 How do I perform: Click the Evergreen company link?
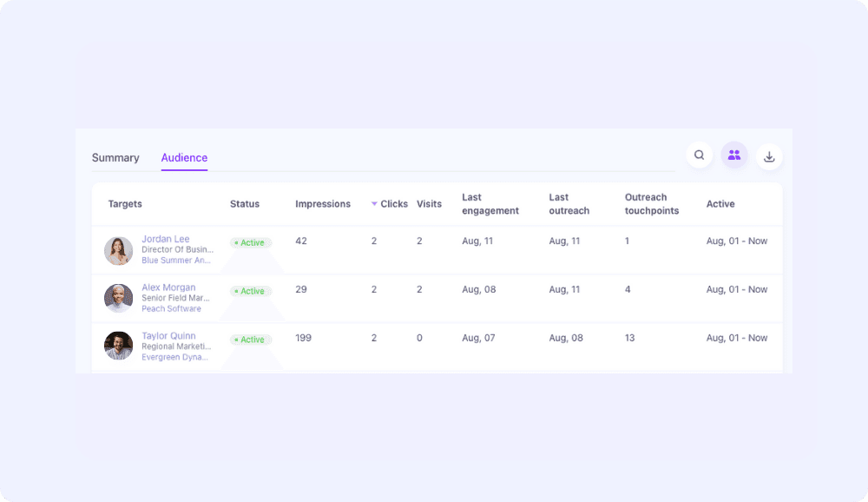click(x=176, y=357)
